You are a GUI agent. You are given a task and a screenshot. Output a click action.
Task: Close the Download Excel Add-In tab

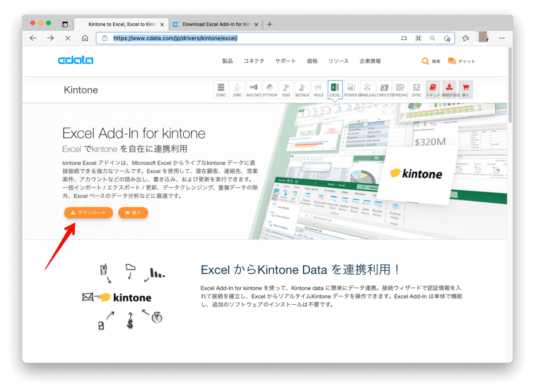click(256, 24)
